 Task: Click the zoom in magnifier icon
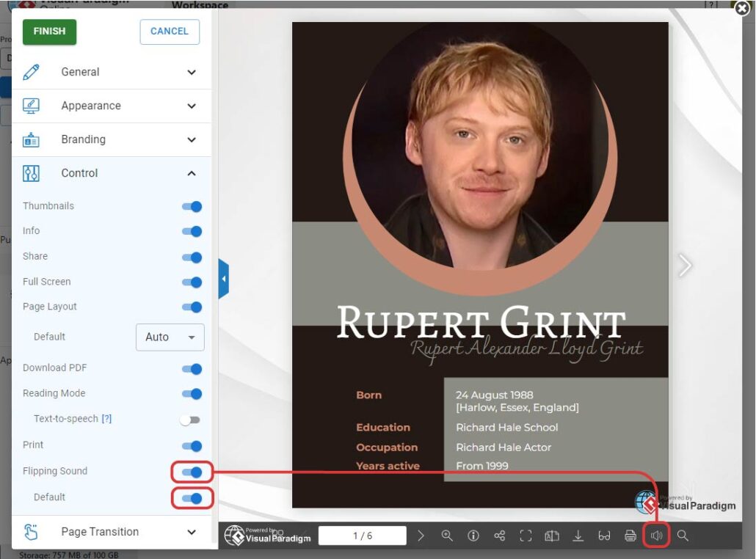tap(447, 536)
